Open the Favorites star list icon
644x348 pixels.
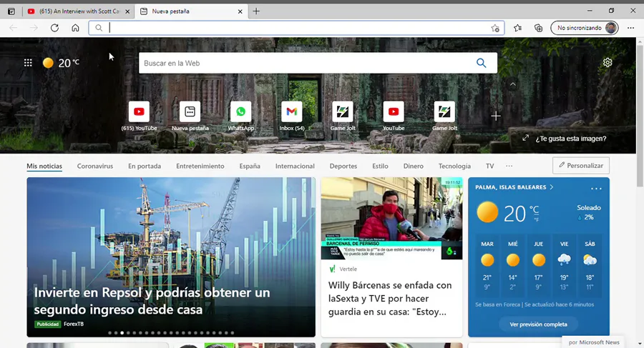(517, 28)
